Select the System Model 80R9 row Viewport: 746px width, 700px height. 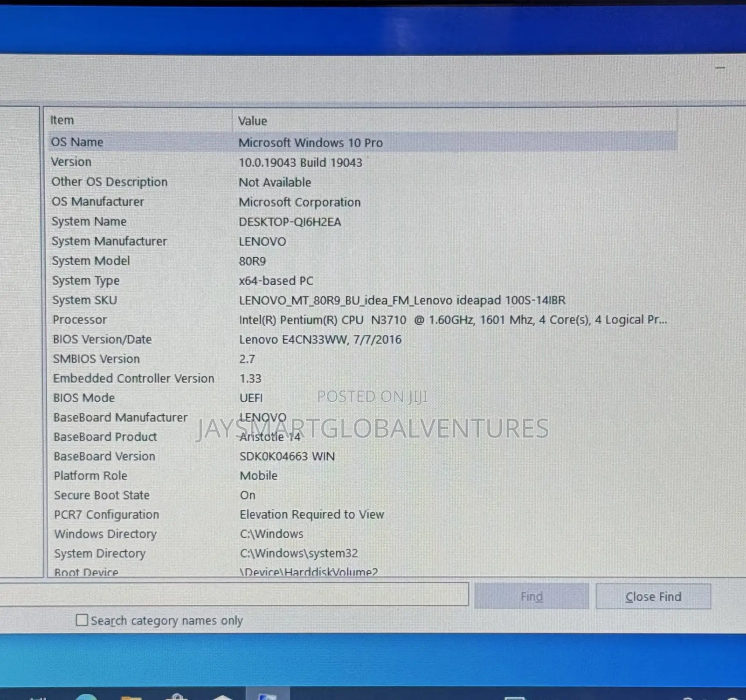point(362,261)
